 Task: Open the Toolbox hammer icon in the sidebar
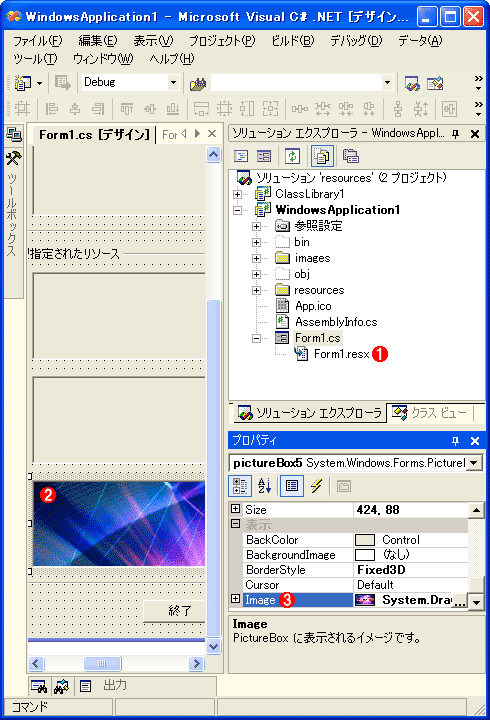coord(13,159)
